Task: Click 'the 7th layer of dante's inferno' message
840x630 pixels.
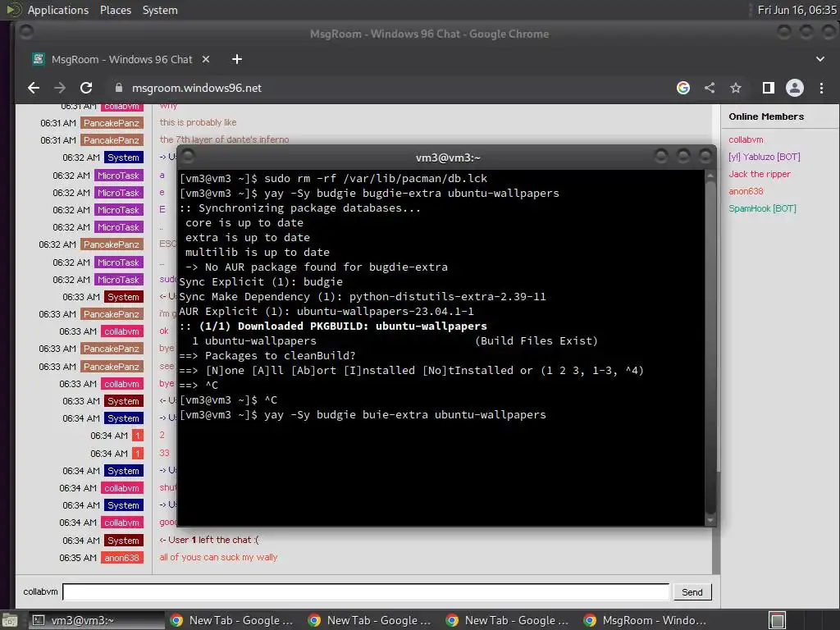Action: pos(224,139)
